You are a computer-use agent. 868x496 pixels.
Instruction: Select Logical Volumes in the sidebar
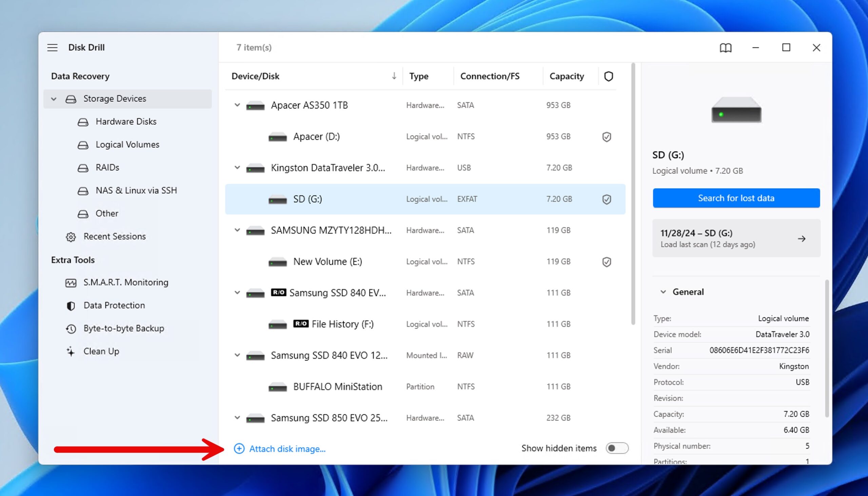coord(127,145)
